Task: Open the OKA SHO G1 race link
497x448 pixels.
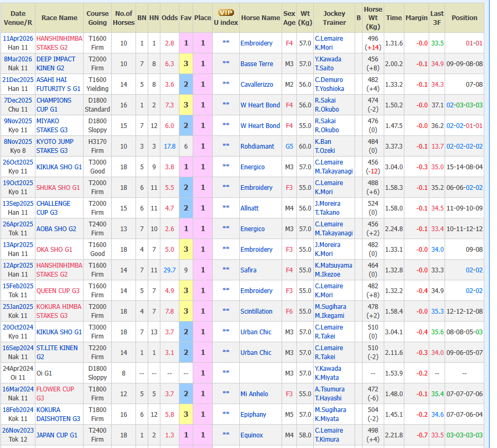Action: [x=54, y=249]
